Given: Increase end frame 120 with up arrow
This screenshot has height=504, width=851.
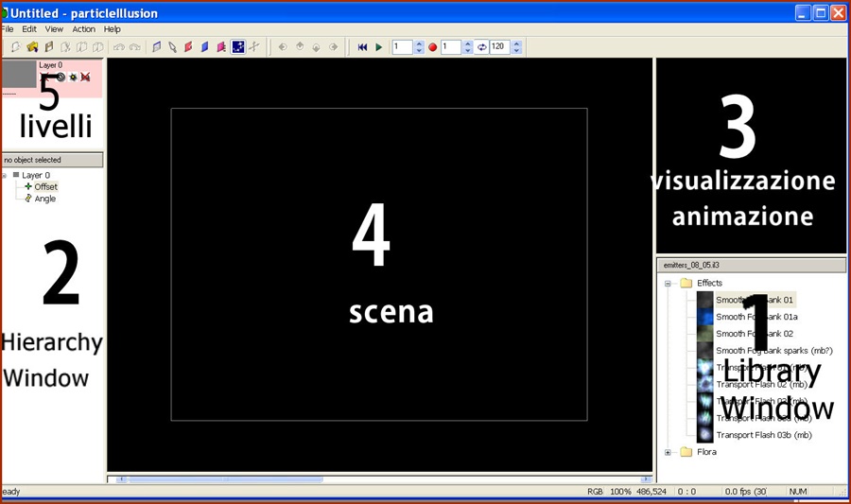Looking at the screenshot, I should pos(516,43).
